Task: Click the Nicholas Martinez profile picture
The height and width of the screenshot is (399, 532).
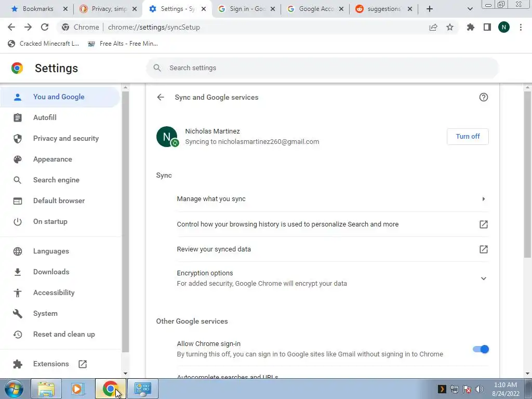Action: 167,137
